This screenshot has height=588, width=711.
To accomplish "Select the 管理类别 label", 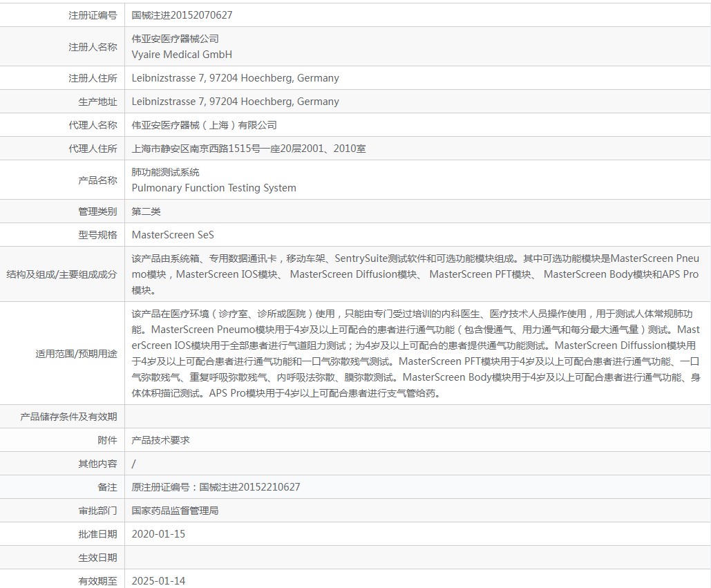I will pyautogui.click(x=97, y=211).
